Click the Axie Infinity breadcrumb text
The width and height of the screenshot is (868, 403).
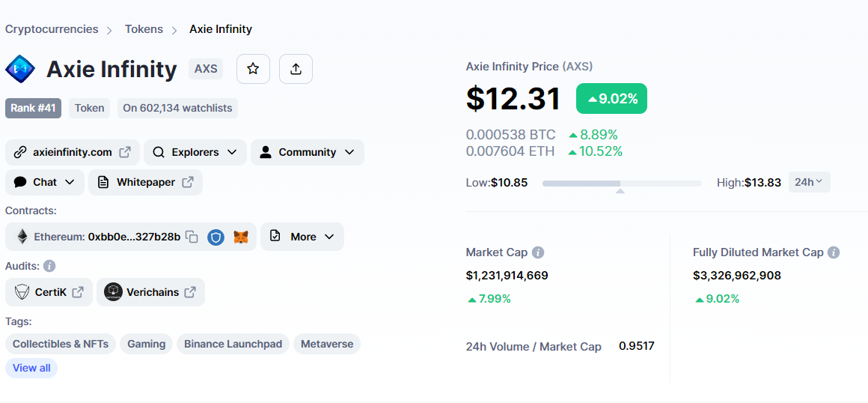point(220,28)
